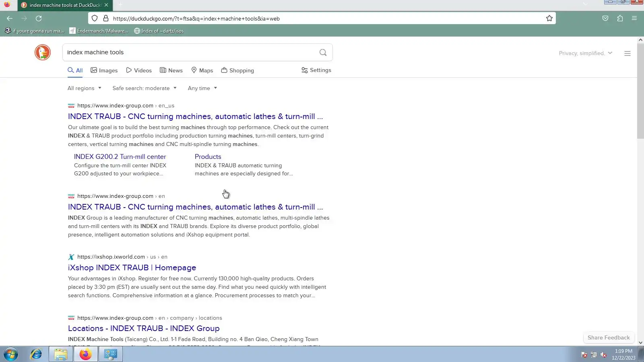The width and height of the screenshot is (644, 362).
Task: Click the padlock site security icon
Action: [x=106, y=19]
